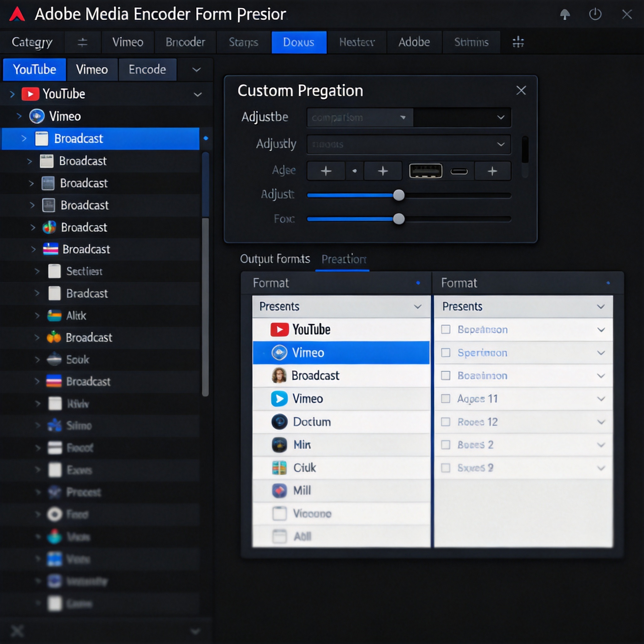Screen dimensions: 644x644
Task: Click the minus bar icon in Adee row
Action: pos(459,171)
